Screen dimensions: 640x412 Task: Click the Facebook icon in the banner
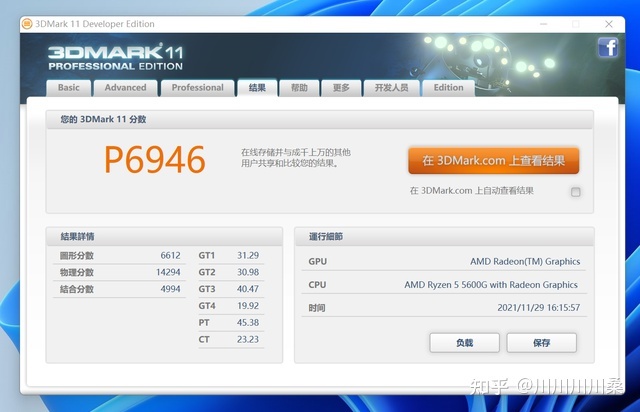(x=608, y=47)
